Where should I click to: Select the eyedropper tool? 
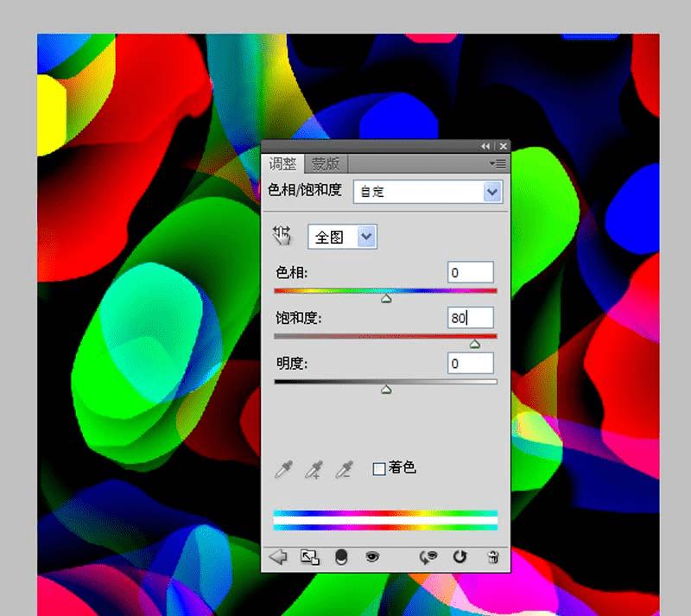[284, 469]
